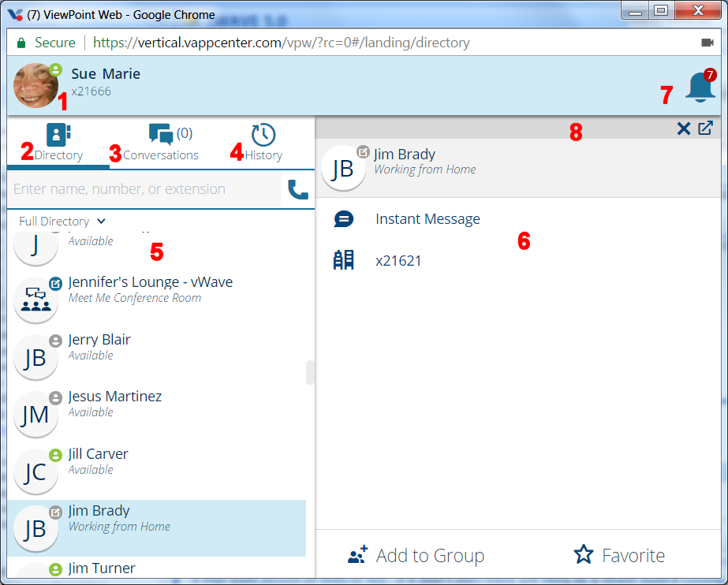Screen dimensions: 728x585
Task: Click Jerry Blair's gray presence badge
Action: 56,341
